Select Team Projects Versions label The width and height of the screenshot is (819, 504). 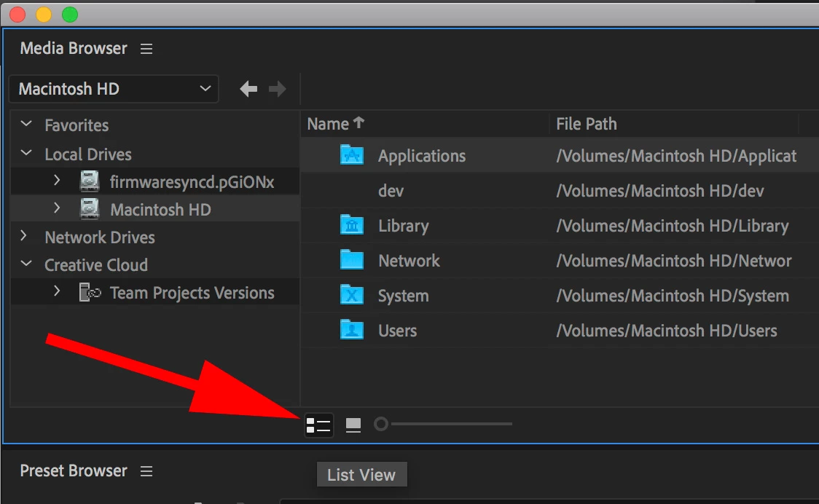[x=192, y=293]
